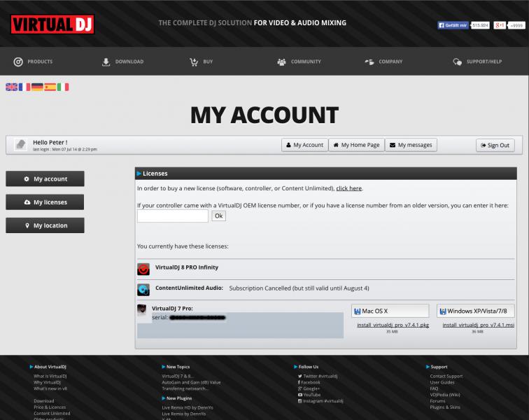
Task: Click the VirtualDJ 8 PRO Infinity icon
Action: tap(143, 269)
